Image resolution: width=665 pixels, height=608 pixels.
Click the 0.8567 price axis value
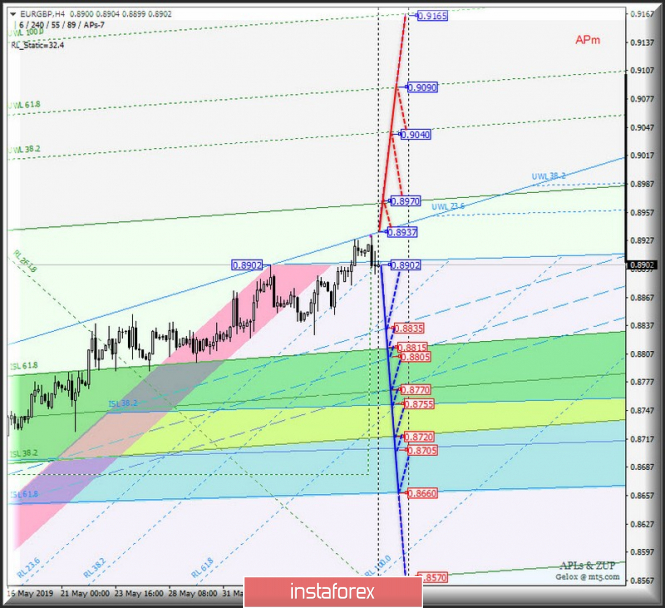[x=642, y=580]
